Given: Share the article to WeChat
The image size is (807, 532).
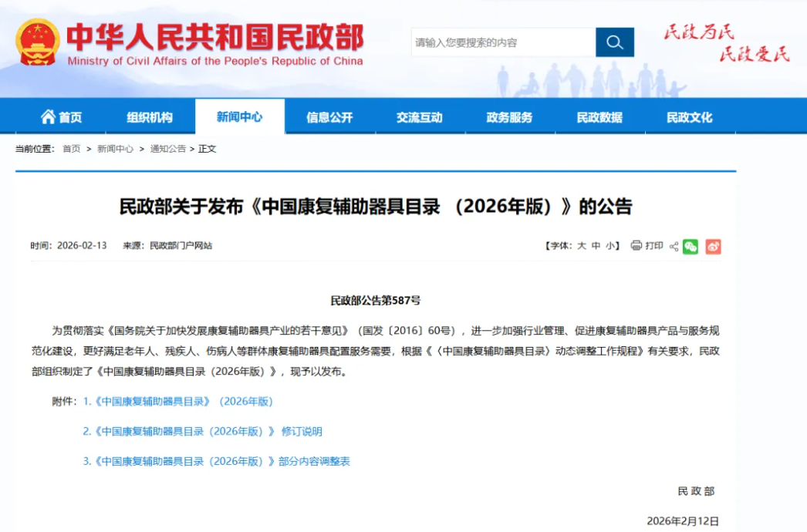Looking at the screenshot, I should pos(691,246).
